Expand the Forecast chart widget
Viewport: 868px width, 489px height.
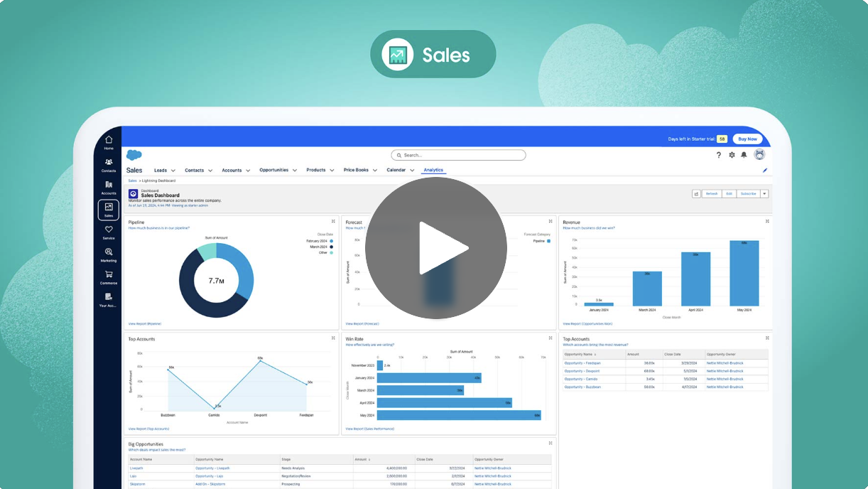(550, 222)
